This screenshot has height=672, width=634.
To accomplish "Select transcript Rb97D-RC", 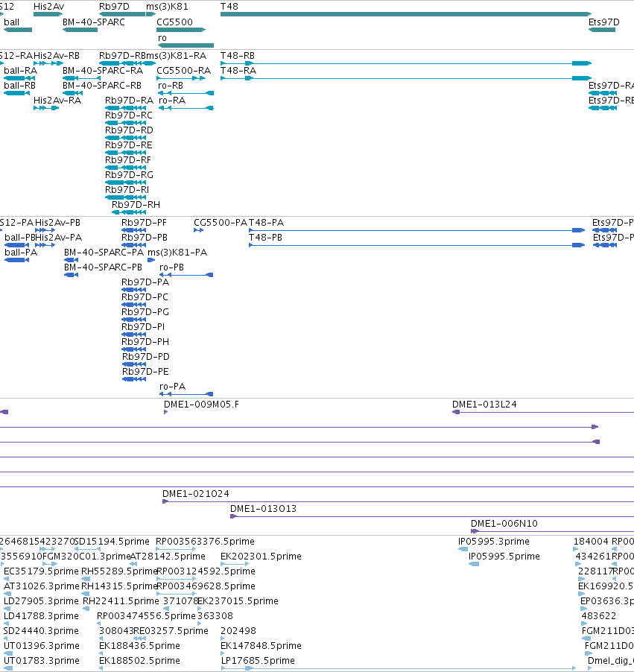I will point(125,123).
